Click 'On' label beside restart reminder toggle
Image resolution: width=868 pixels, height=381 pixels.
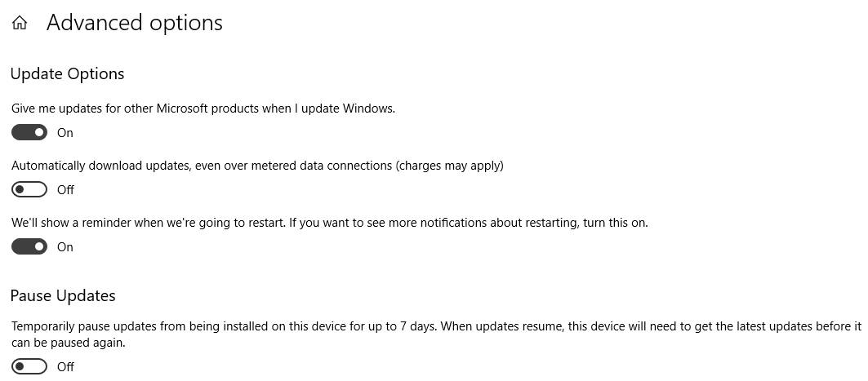(65, 246)
